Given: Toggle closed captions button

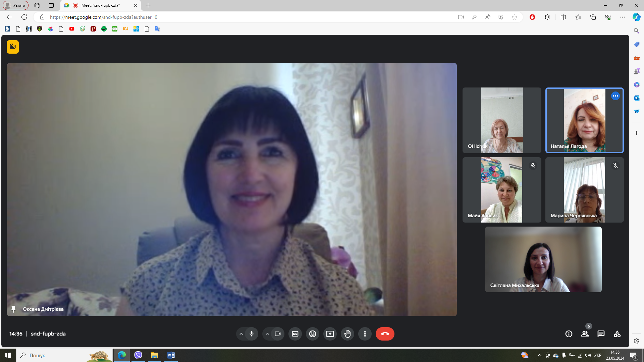Looking at the screenshot, I should click(295, 334).
